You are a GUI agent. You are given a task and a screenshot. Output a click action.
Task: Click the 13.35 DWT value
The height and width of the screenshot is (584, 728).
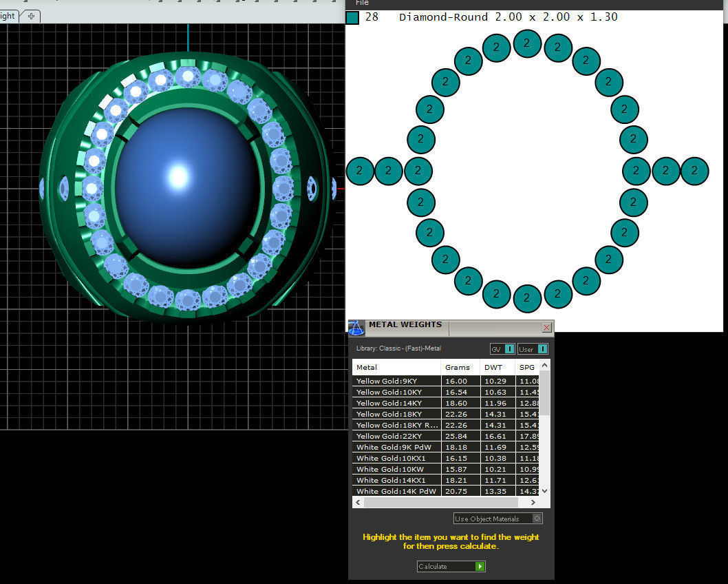(495, 491)
